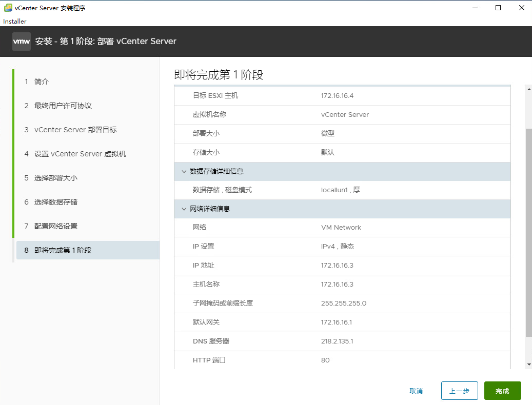This screenshot has width=532, height=405.
Task: Minimize the installer window
Action: 475,8
